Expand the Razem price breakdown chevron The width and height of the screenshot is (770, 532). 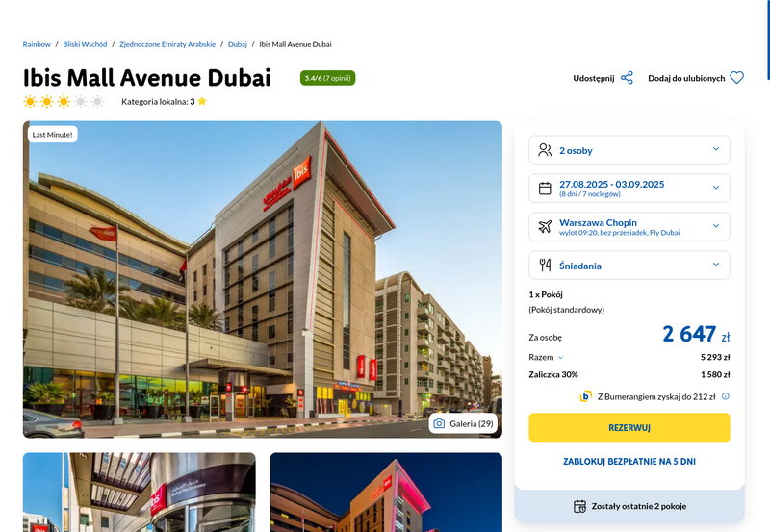coord(560,358)
